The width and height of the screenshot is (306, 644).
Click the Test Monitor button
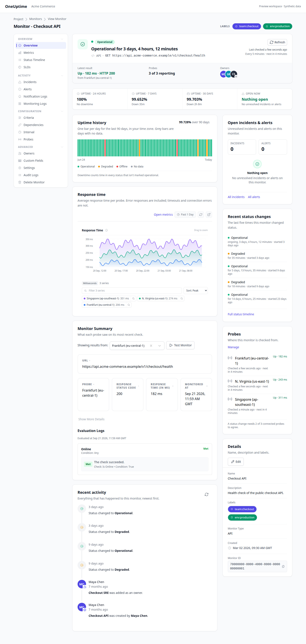click(180, 345)
